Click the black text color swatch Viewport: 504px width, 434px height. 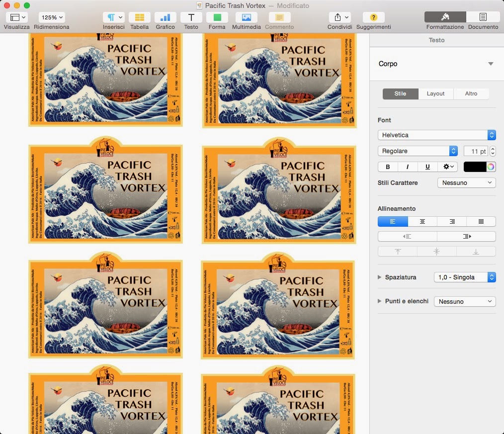tap(475, 167)
